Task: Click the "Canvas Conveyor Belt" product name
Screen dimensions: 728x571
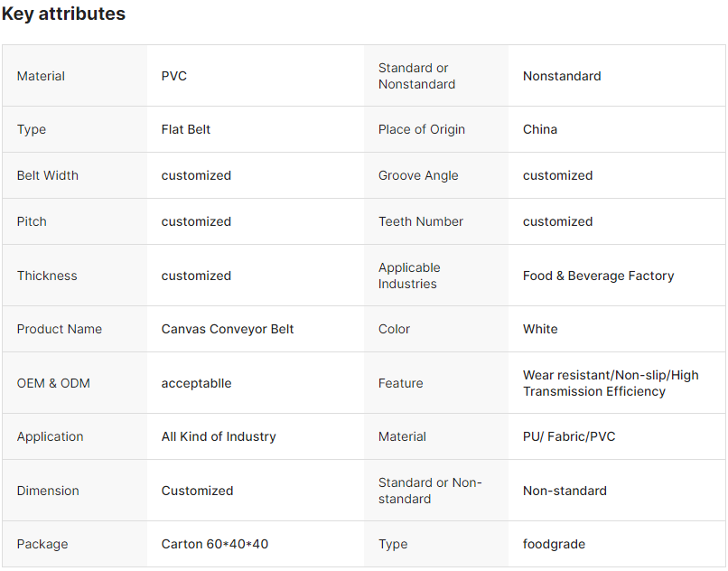Action: click(228, 329)
